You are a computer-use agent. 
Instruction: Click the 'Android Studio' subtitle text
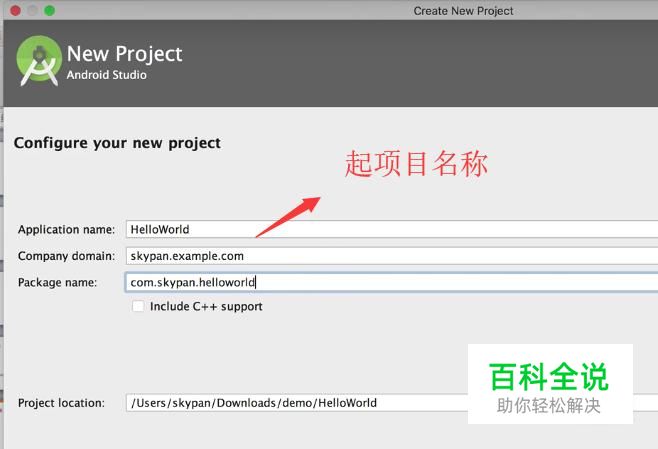pyautogui.click(x=107, y=75)
